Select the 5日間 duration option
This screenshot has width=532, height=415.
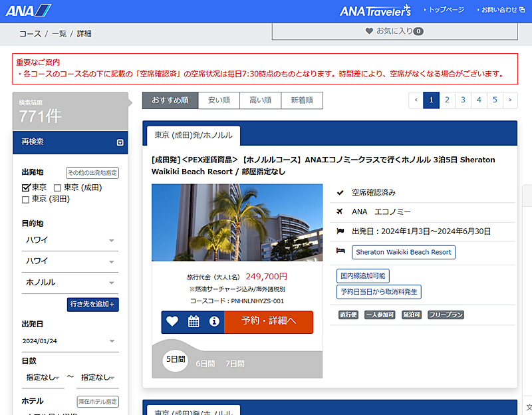click(x=176, y=359)
